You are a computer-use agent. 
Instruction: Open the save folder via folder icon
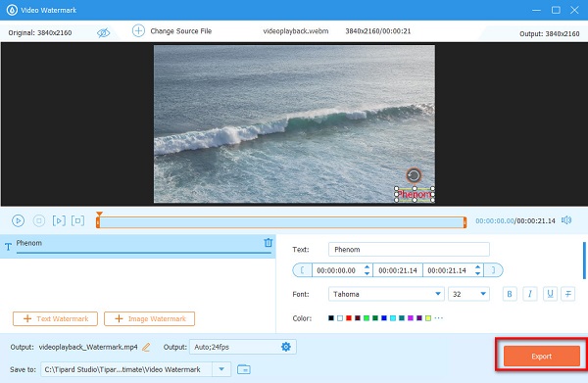(244, 369)
